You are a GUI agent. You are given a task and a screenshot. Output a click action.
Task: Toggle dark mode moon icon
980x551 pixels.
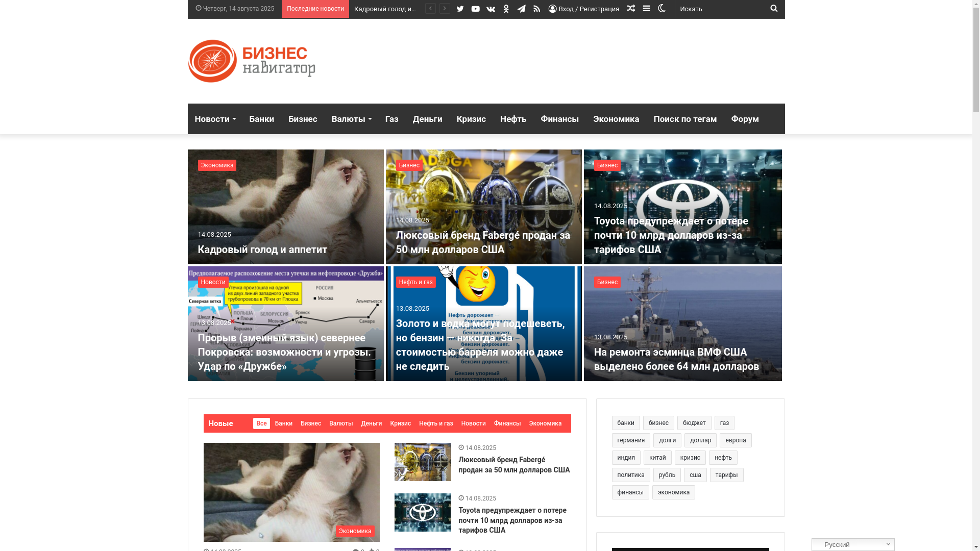661,9
